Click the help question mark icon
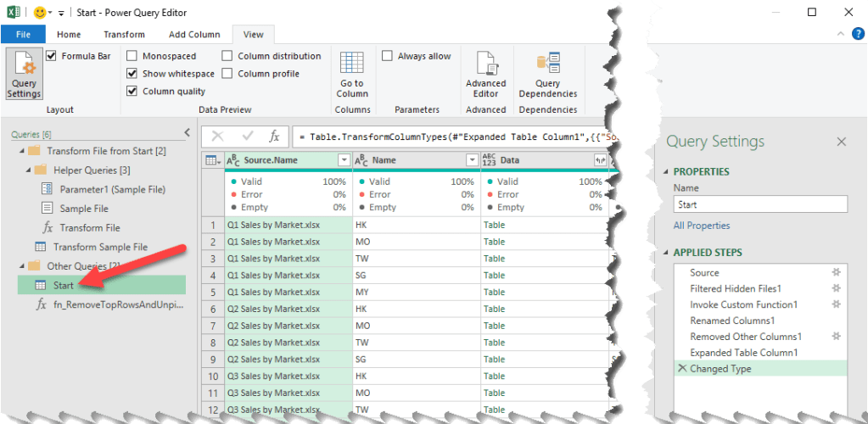The height and width of the screenshot is (424, 868). (x=860, y=34)
